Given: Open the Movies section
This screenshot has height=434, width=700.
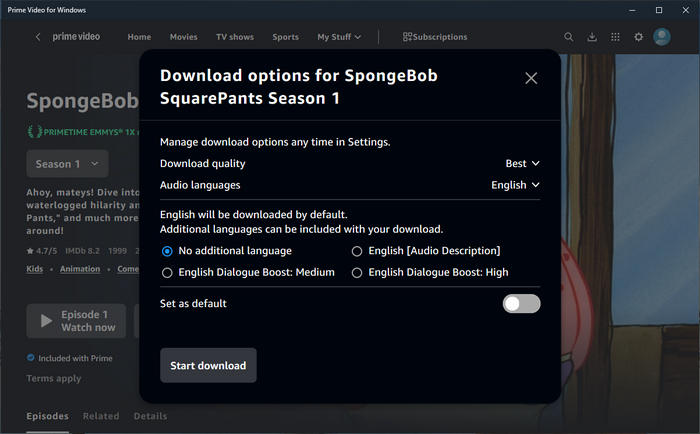Looking at the screenshot, I should click(x=183, y=37).
